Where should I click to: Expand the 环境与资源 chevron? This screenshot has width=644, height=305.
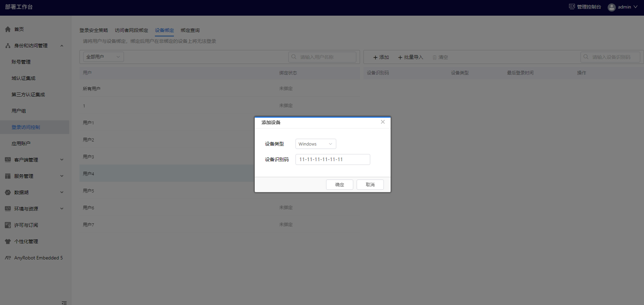(62, 208)
